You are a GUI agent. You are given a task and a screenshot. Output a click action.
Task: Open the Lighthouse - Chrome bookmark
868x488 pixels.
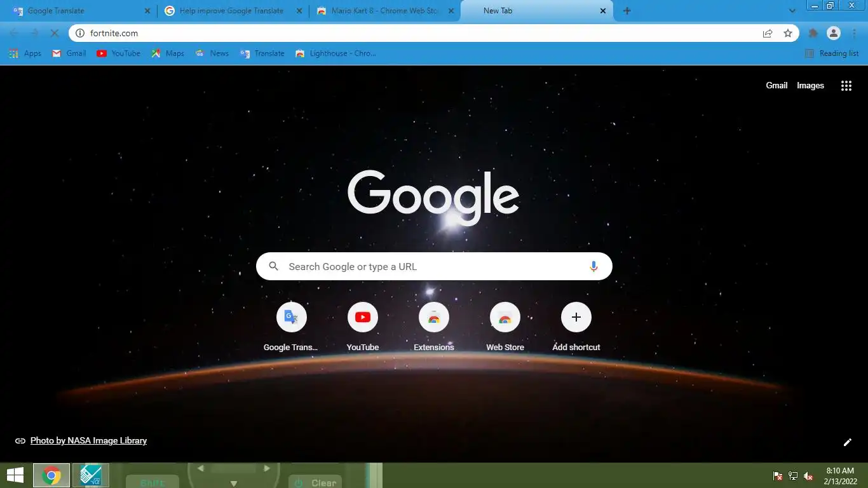pyautogui.click(x=336, y=53)
